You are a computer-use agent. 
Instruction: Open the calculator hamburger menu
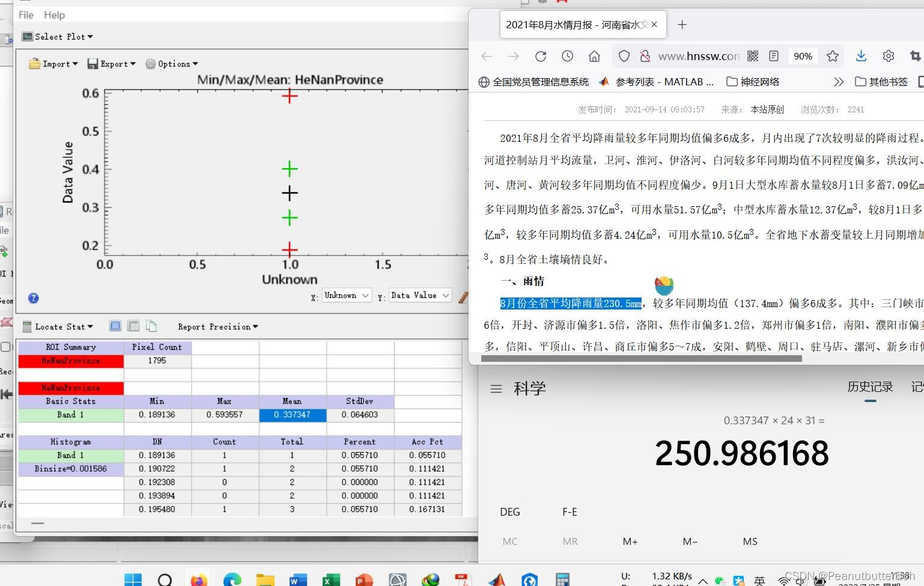pyautogui.click(x=496, y=388)
